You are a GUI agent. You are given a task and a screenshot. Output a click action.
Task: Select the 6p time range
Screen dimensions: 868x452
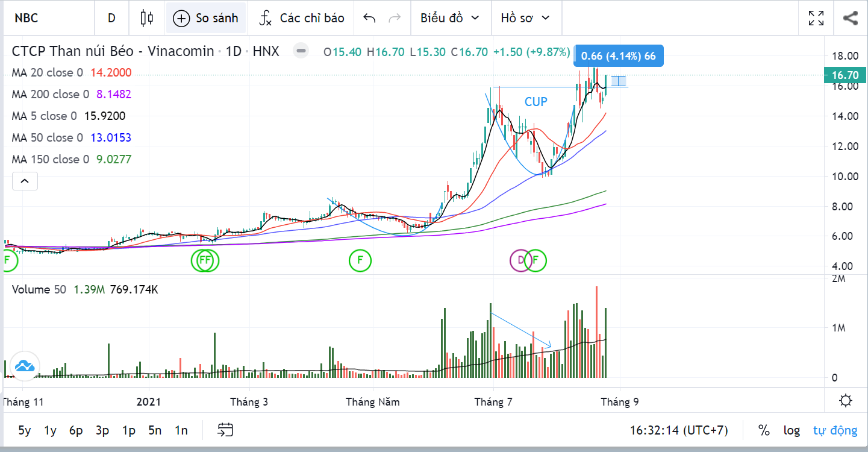point(76,430)
